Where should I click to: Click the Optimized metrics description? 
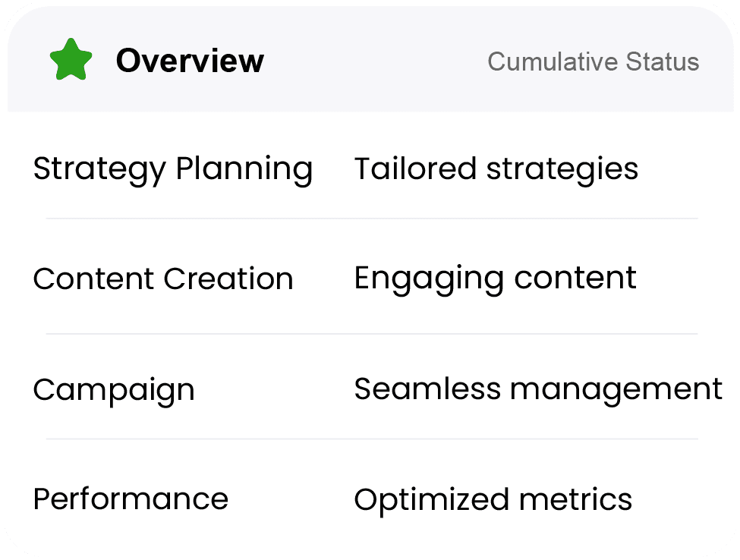[x=493, y=500]
